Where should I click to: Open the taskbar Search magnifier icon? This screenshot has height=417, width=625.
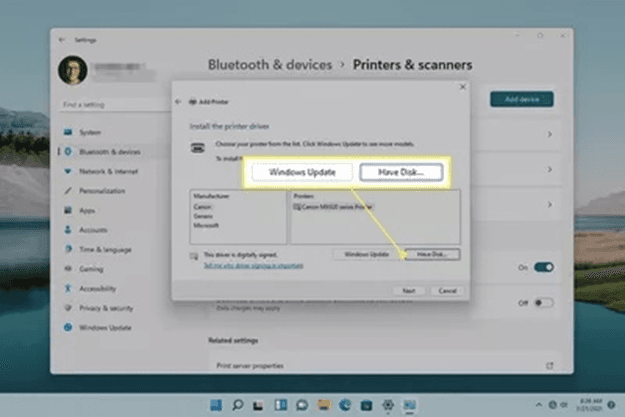click(x=238, y=405)
